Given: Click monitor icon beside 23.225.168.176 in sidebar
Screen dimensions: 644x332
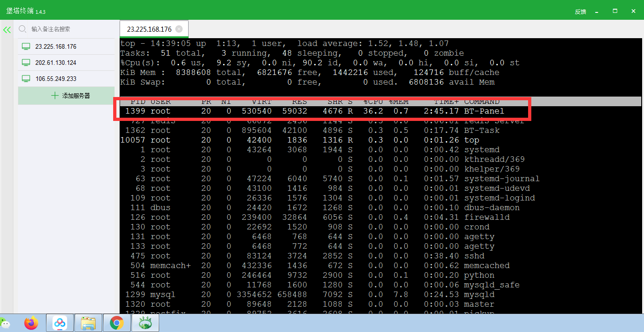Looking at the screenshot, I should [x=26, y=46].
